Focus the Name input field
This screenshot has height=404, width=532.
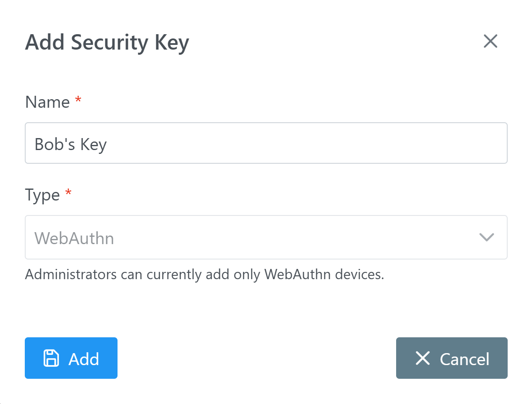[266, 143]
